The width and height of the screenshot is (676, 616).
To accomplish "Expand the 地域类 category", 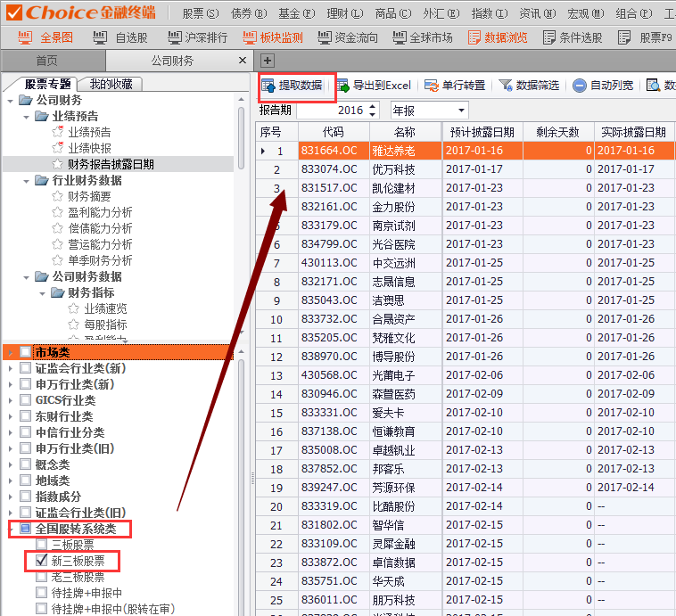I will (11, 480).
